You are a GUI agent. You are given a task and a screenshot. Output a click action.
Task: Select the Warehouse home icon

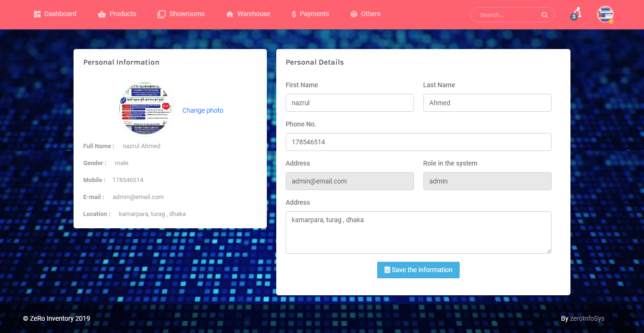pyautogui.click(x=229, y=14)
